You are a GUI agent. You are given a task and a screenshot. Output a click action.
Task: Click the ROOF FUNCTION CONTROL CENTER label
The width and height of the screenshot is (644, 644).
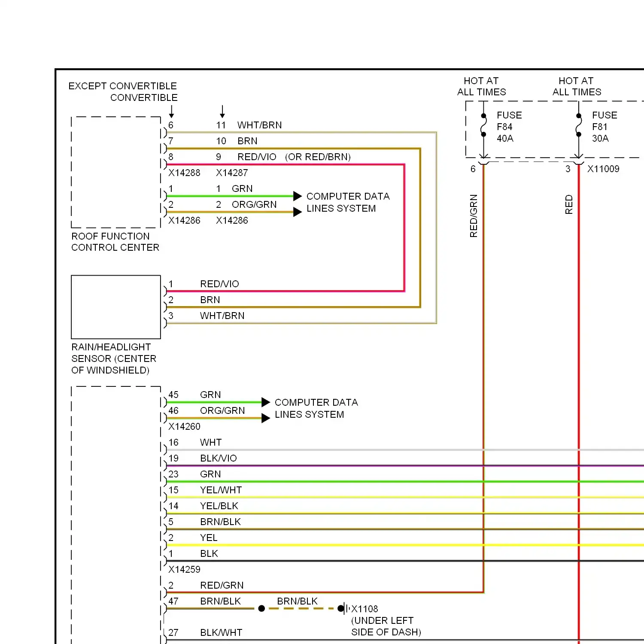115,242
